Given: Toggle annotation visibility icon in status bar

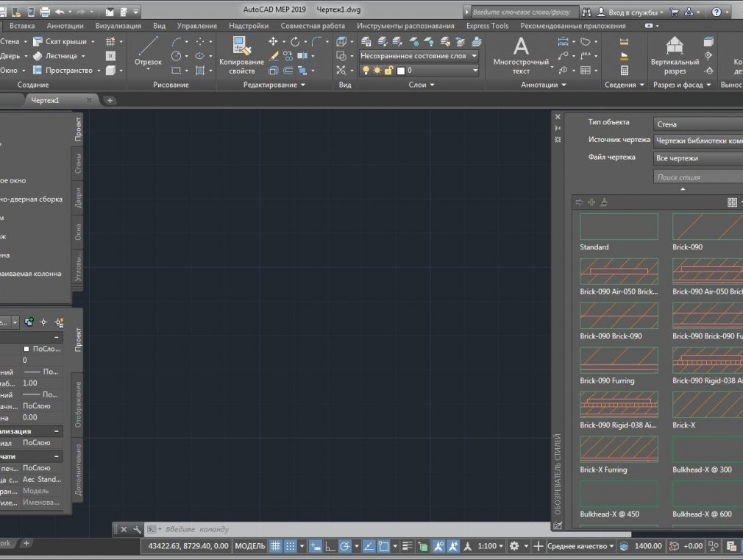Looking at the screenshot, I should click(x=438, y=546).
